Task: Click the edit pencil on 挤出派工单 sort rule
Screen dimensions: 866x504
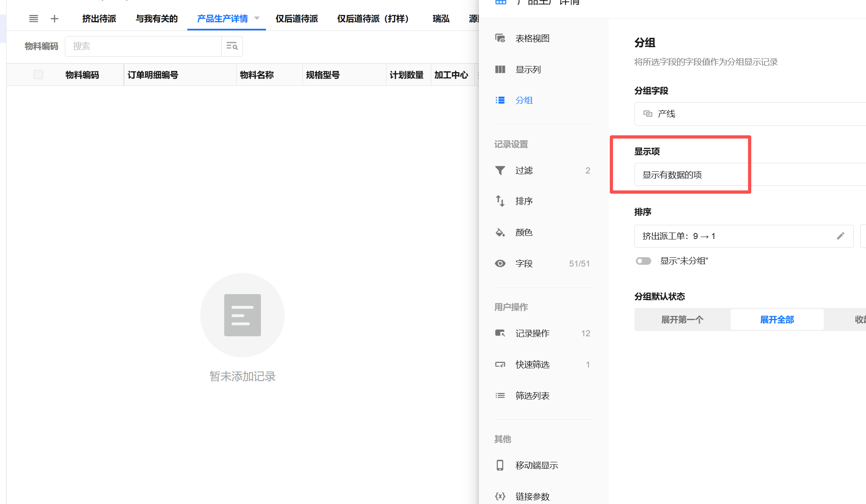Action: click(841, 236)
